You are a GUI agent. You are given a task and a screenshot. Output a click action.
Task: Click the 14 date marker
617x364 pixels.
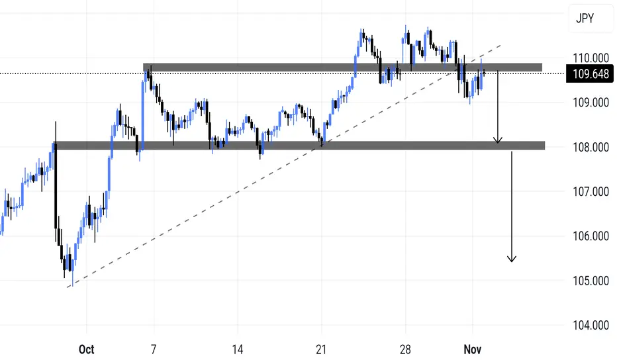click(237, 349)
